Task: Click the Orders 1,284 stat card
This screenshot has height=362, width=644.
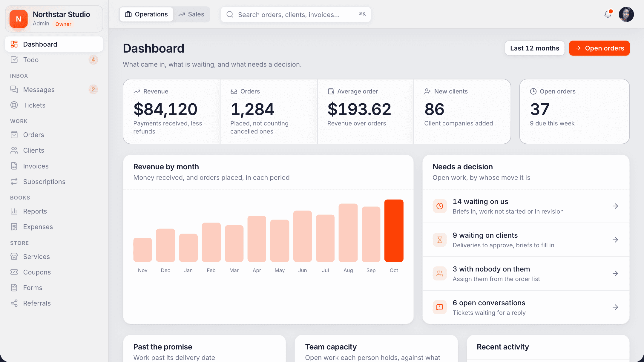Action: pyautogui.click(x=269, y=111)
